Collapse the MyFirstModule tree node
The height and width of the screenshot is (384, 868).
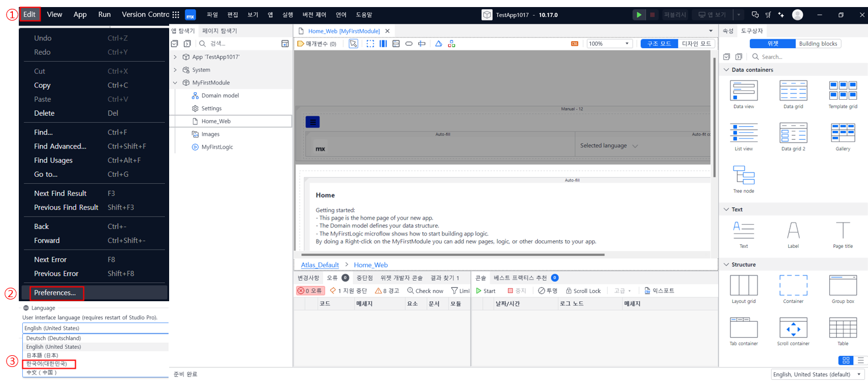(175, 83)
